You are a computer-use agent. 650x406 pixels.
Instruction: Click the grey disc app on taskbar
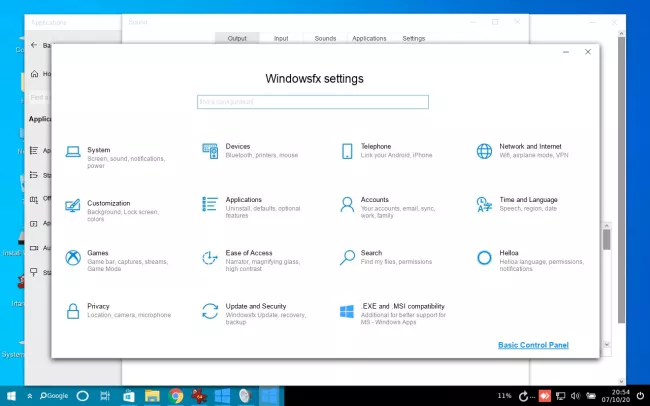coord(246,396)
